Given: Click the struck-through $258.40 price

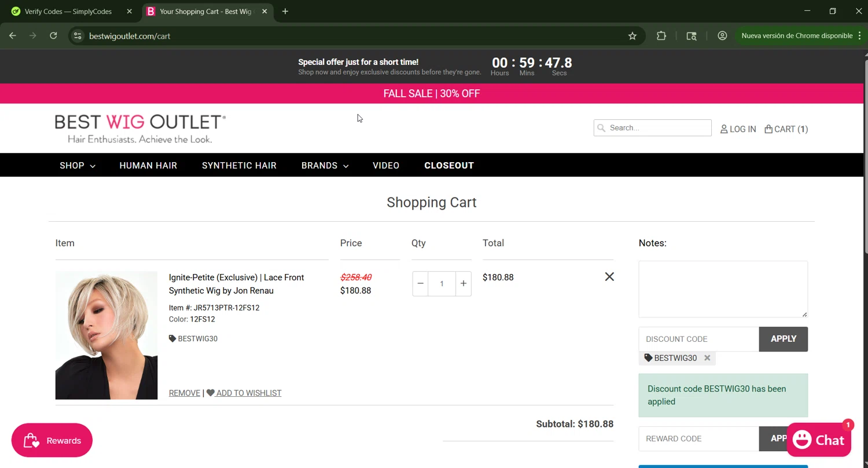Looking at the screenshot, I should tap(356, 277).
